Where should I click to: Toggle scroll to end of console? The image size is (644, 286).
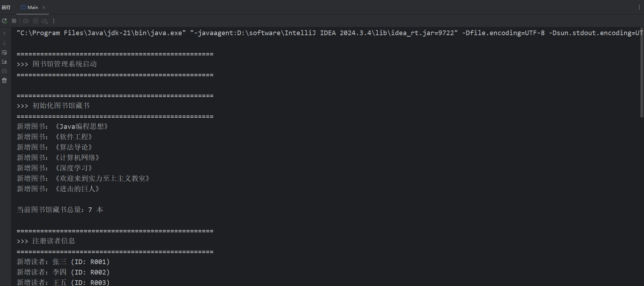[x=4, y=62]
